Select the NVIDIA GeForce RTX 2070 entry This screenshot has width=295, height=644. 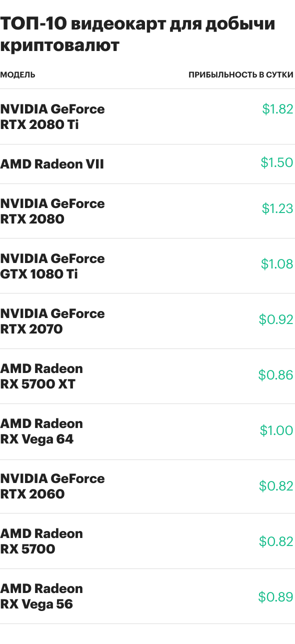click(x=52, y=321)
